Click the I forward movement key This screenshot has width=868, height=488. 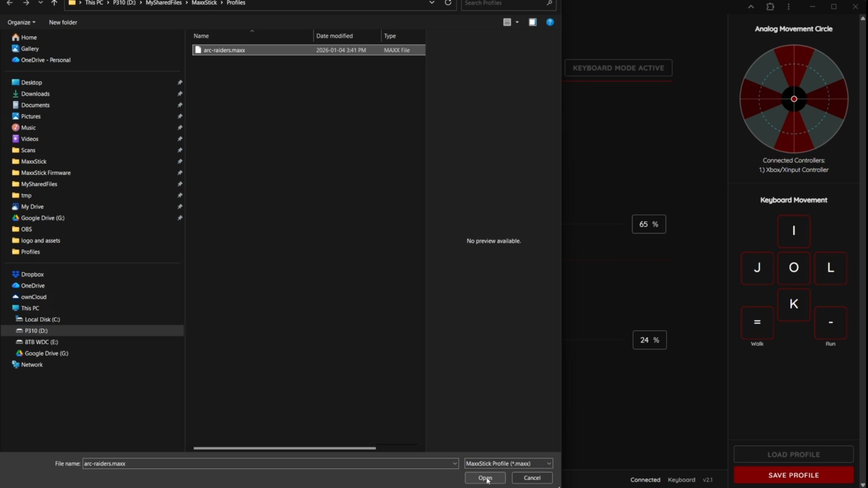pos(793,231)
